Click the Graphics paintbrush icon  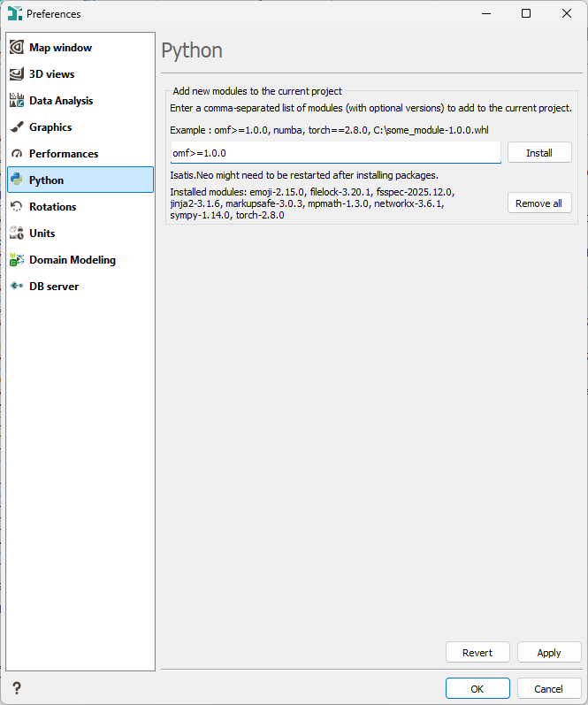16,127
